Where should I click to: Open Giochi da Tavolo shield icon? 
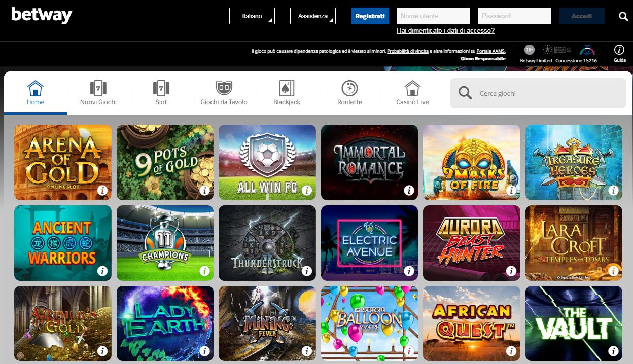(x=223, y=87)
